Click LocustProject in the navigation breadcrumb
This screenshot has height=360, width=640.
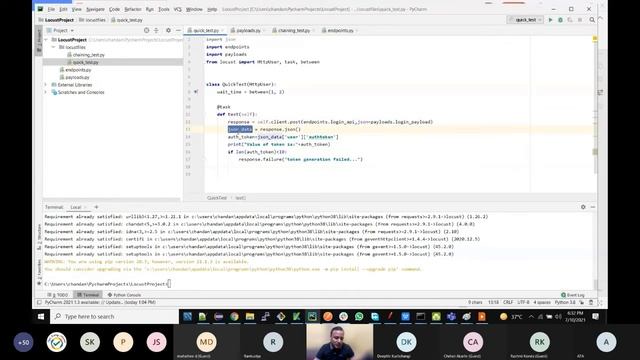[56, 20]
